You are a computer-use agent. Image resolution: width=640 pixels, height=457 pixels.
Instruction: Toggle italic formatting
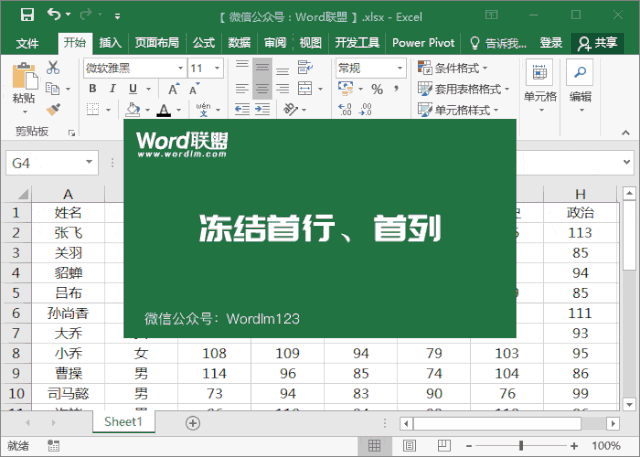coord(113,89)
